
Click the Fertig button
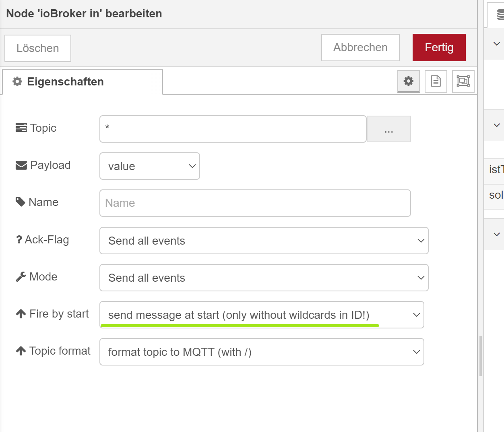pyautogui.click(x=439, y=48)
